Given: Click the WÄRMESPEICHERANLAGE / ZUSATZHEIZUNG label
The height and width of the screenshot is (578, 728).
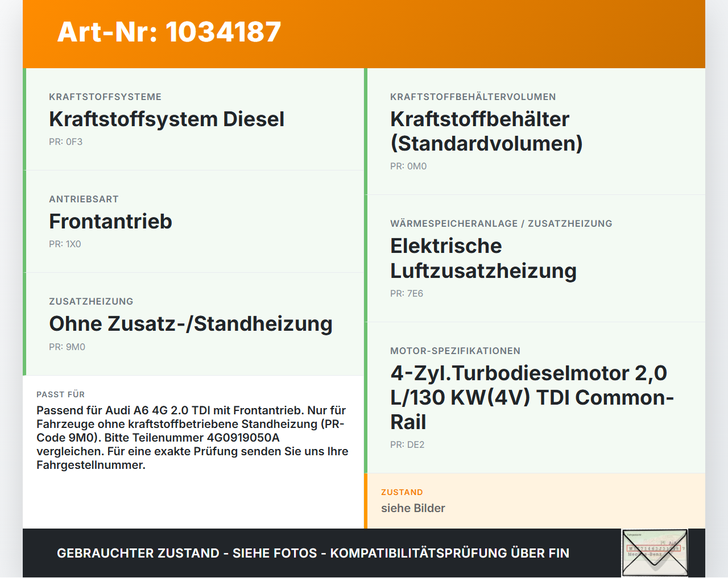Looking at the screenshot, I should (x=501, y=223).
